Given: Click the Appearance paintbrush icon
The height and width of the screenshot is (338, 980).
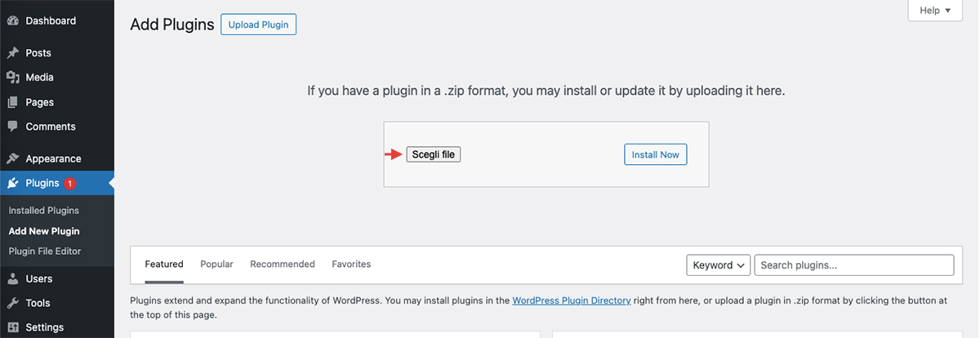Looking at the screenshot, I should pos(13,159).
